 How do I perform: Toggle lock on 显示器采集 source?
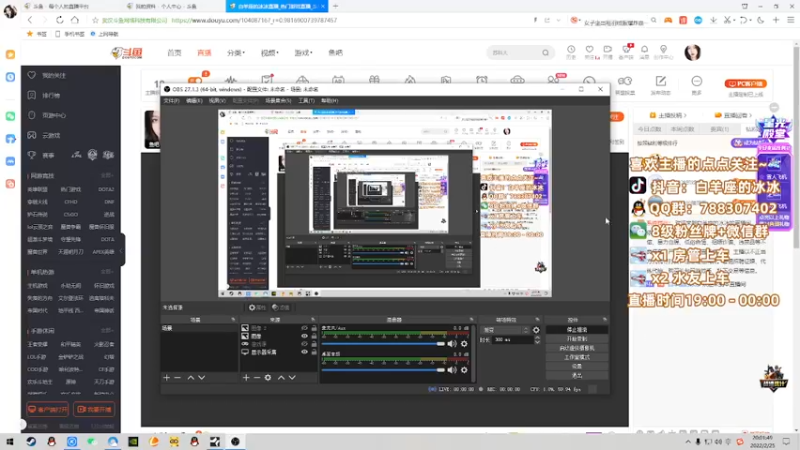(x=314, y=352)
